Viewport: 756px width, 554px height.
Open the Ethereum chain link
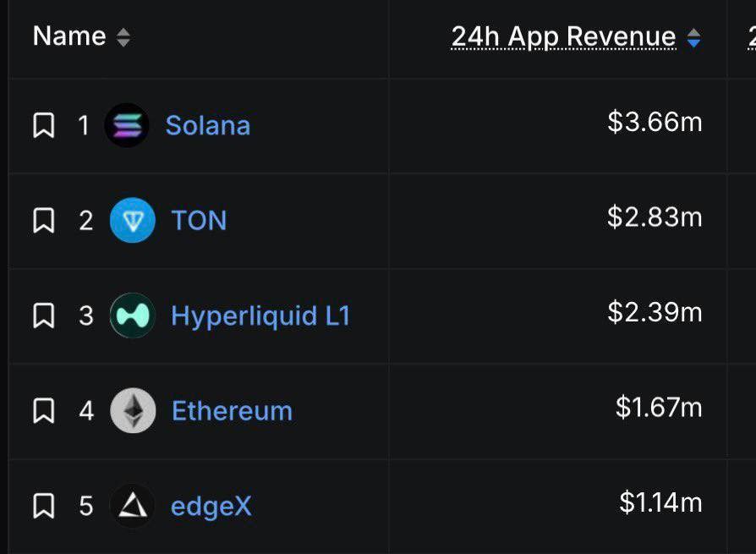pyautogui.click(x=232, y=411)
